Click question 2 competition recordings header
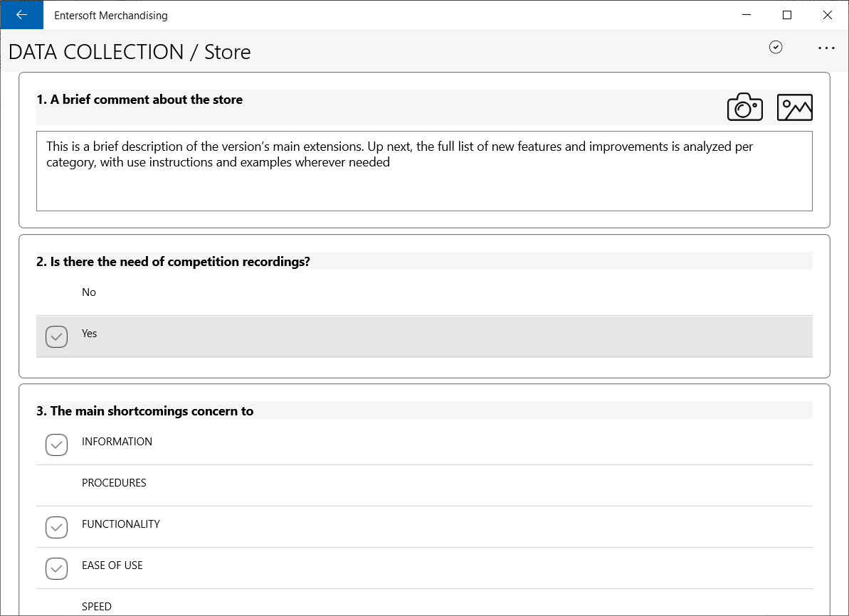Image resolution: width=849 pixels, height=616 pixels. click(x=173, y=262)
